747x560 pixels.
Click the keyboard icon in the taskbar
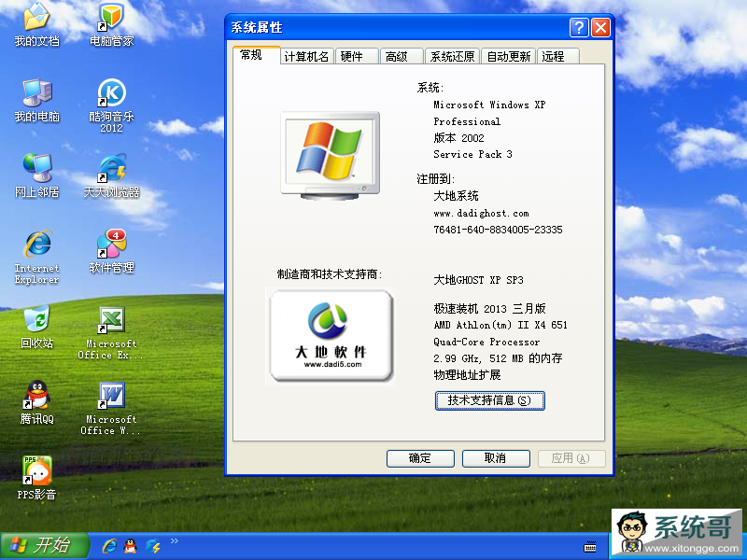(590, 546)
